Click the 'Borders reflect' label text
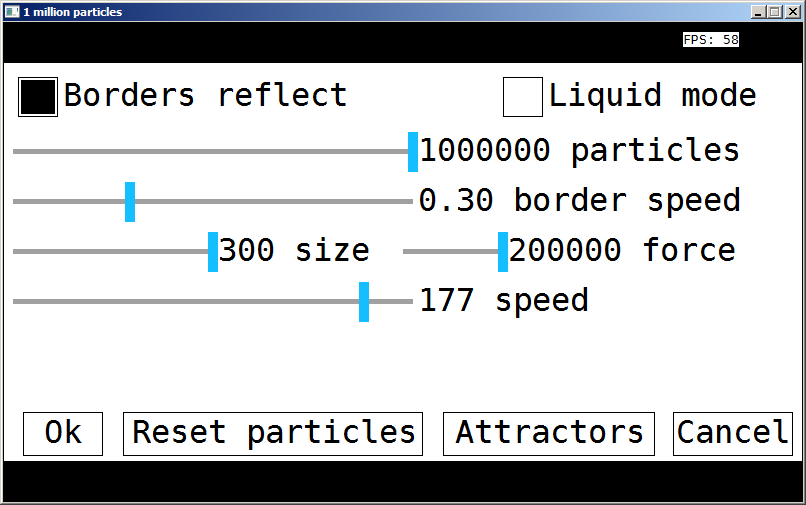The image size is (806, 505). [206, 96]
